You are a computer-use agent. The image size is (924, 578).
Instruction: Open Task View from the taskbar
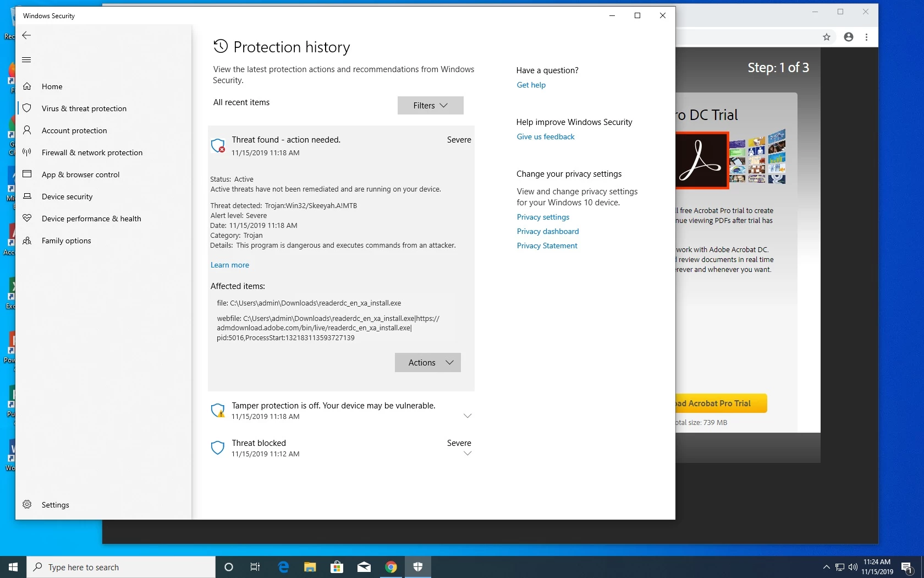coord(255,567)
